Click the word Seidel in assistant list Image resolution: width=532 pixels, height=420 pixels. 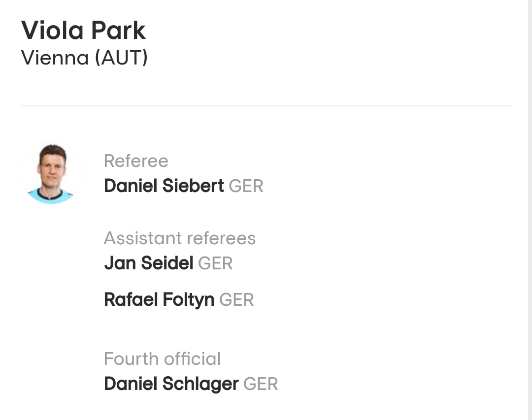(167, 263)
